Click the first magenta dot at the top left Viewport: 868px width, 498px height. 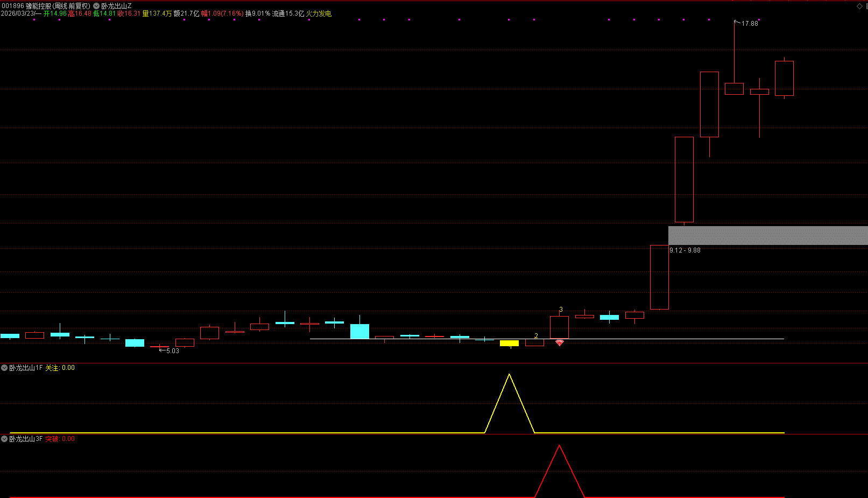click(x=34, y=20)
